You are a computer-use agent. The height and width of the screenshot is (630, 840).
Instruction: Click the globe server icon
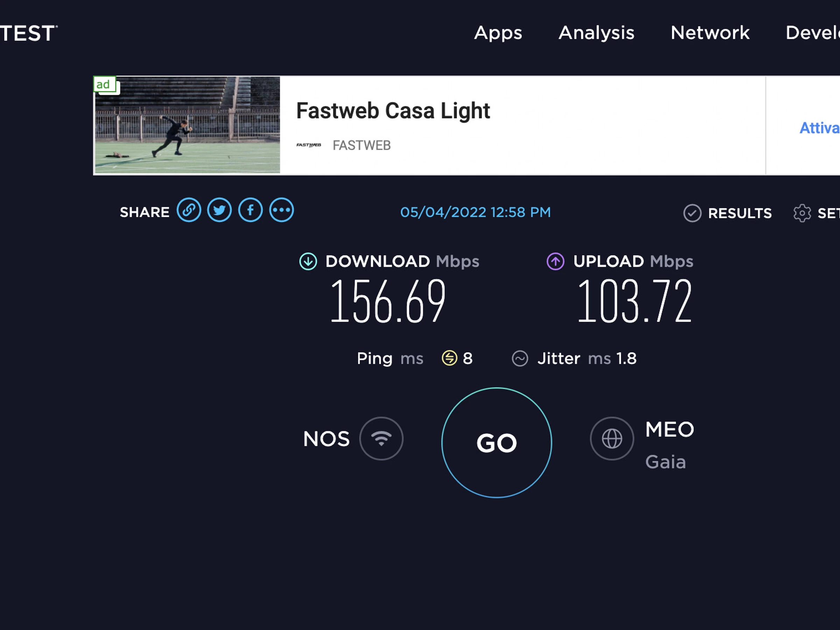[x=612, y=439]
